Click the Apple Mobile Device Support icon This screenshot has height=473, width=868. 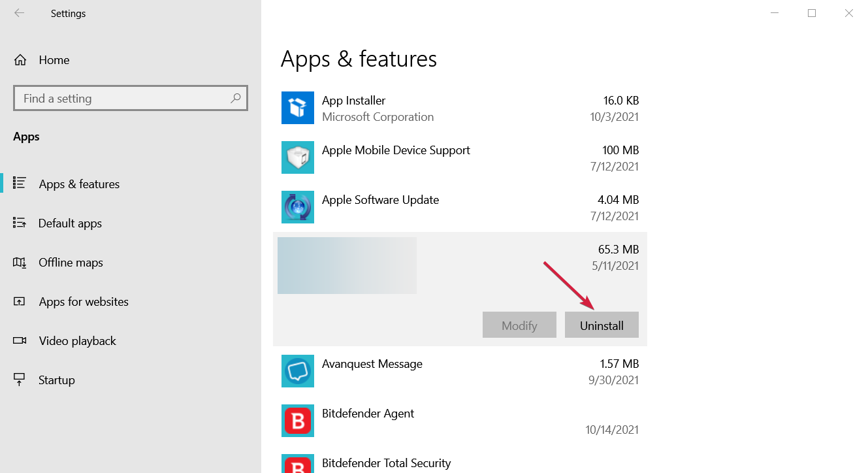(298, 157)
